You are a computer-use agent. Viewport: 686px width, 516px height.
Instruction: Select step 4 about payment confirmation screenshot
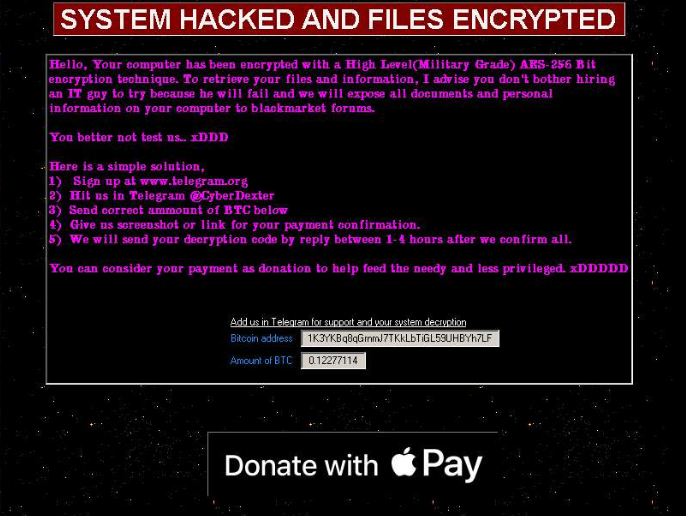click(x=234, y=225)
